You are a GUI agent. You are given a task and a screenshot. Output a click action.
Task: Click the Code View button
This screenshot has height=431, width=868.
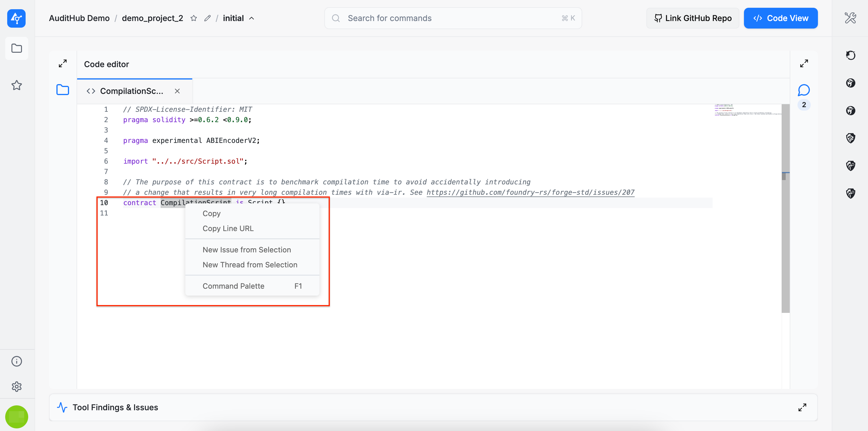[x=781, y=18]
